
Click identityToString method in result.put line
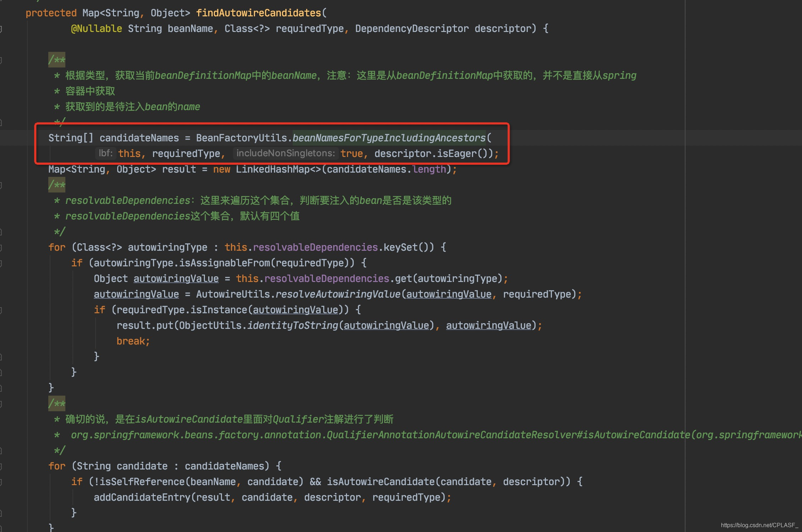pyautogui.click(x=292, y=326)
